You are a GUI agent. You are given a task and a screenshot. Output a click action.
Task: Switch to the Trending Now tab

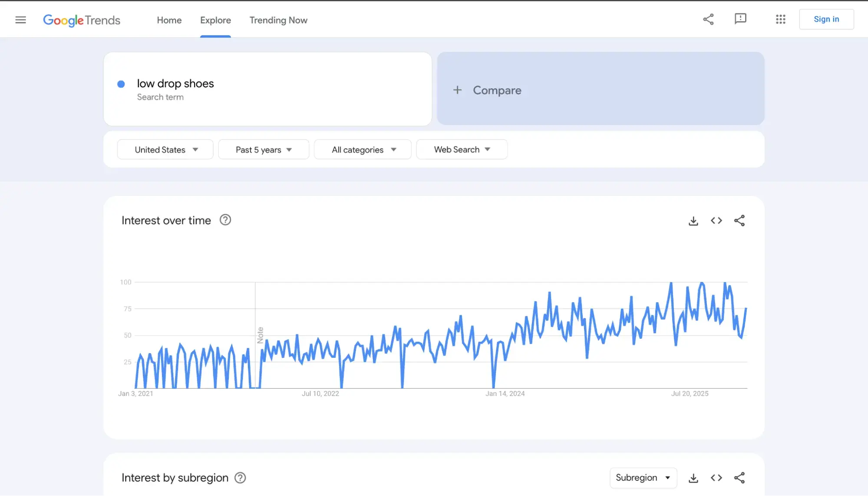(x=278, y=20)
